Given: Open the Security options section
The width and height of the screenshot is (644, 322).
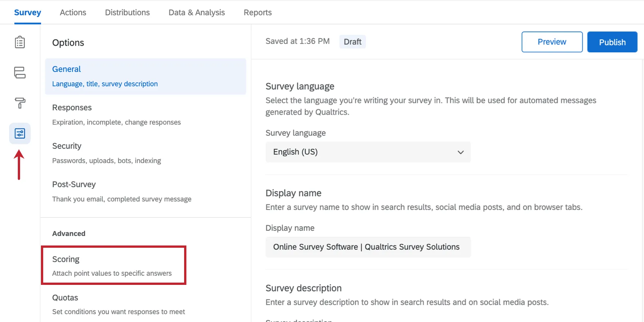Looking at the screenshot, I should pyautogui.click(x=106, y=153).
